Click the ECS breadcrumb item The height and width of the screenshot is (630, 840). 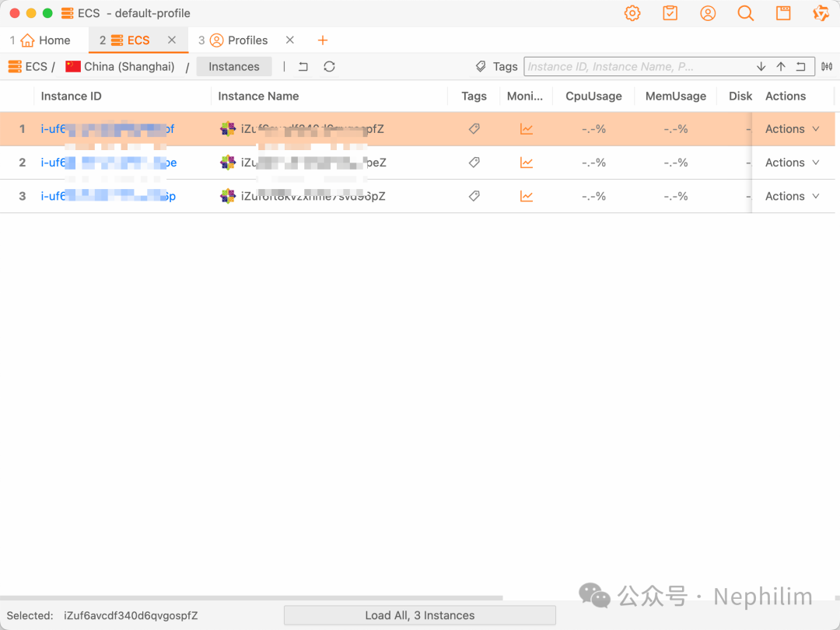[x=28, y=66]
